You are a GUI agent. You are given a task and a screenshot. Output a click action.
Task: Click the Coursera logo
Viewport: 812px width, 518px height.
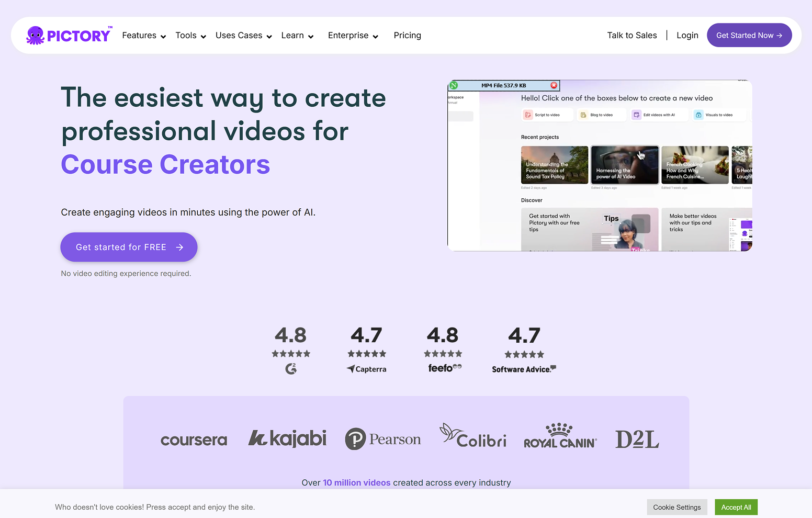click(x=194, y=440)
